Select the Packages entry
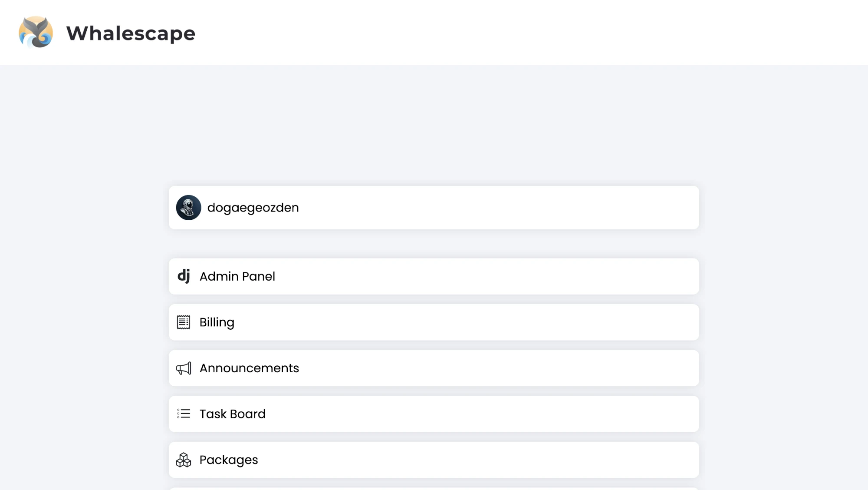 [x=434, y=460]
